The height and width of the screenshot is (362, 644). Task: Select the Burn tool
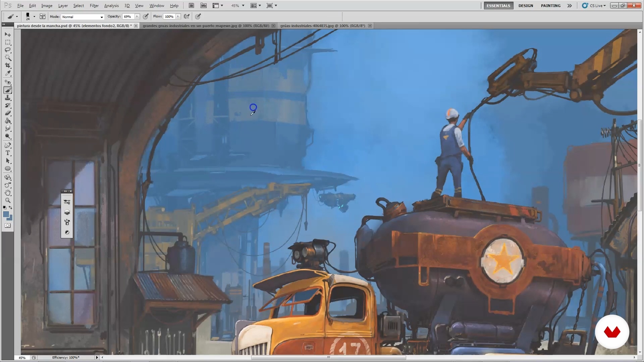coord(8,136)
